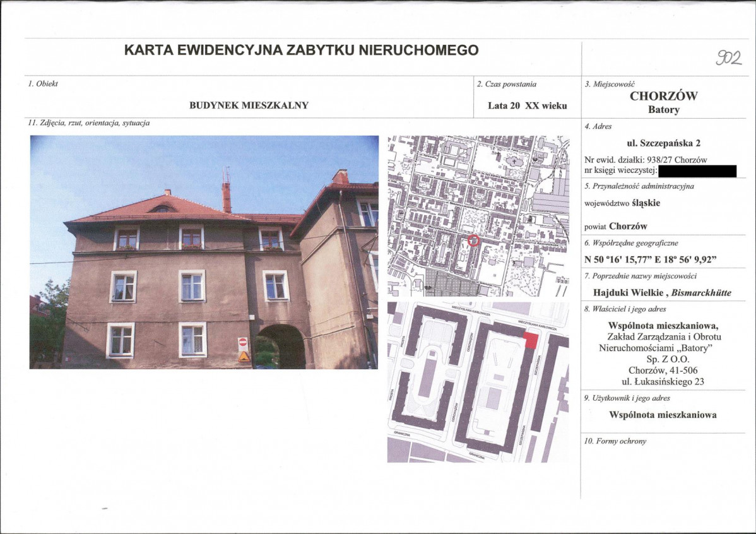Image resolution: width=756 pixels, height=534 pixels.
Task: Click the former name 'Hajduki Wielkie'
Action: pos(629,292)
